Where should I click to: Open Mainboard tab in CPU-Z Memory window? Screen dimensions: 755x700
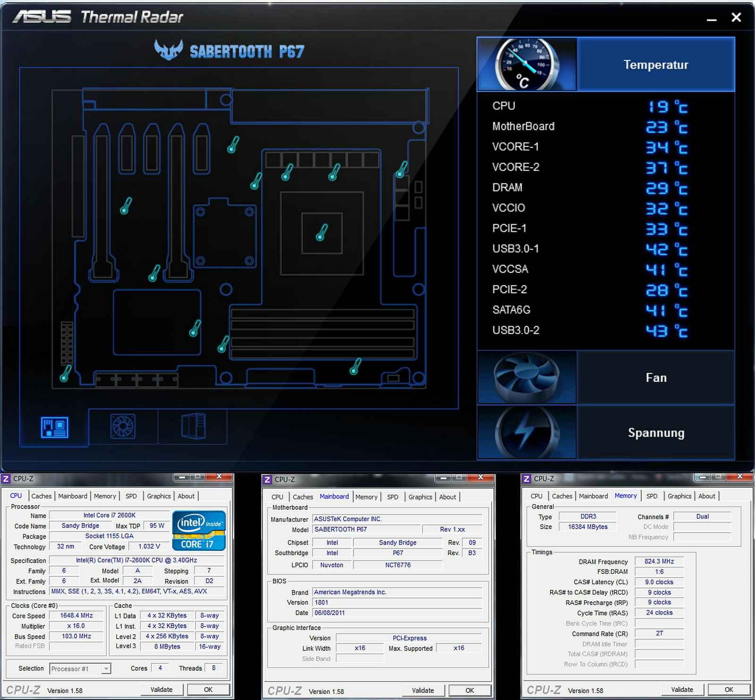click(x=593, y=496)
